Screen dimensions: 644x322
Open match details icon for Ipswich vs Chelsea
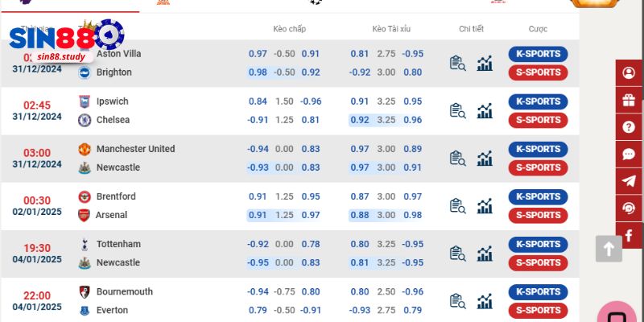(457, 111)
